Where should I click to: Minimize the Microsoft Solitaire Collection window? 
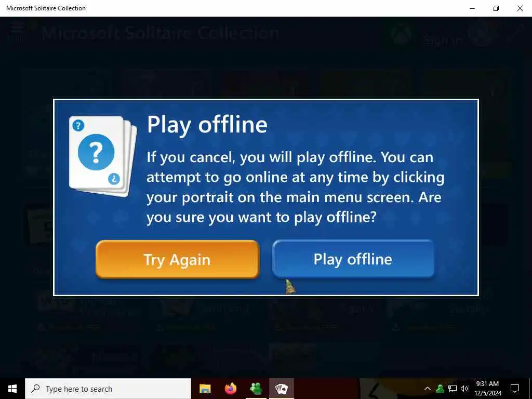pos(472,8)
